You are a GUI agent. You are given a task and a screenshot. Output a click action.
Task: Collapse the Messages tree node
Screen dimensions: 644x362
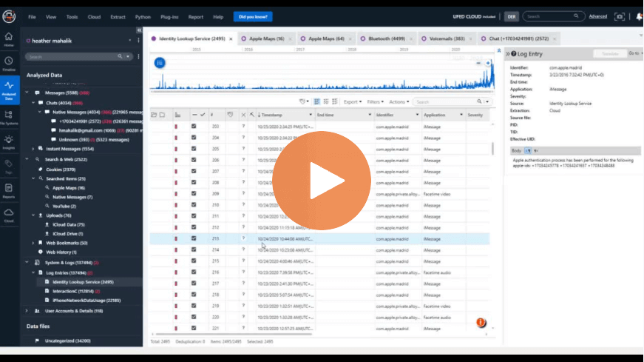(27, 93)
